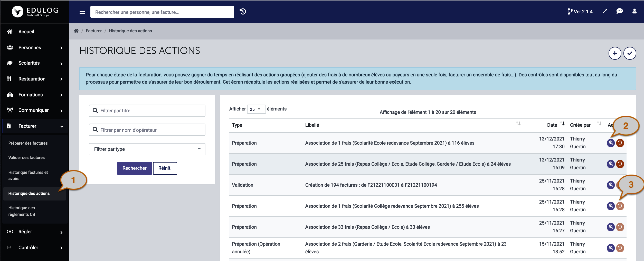The width and height of the screenshot is (644, 261).
Task: View details of 116 élèves association row
Action: coord(611,143)
